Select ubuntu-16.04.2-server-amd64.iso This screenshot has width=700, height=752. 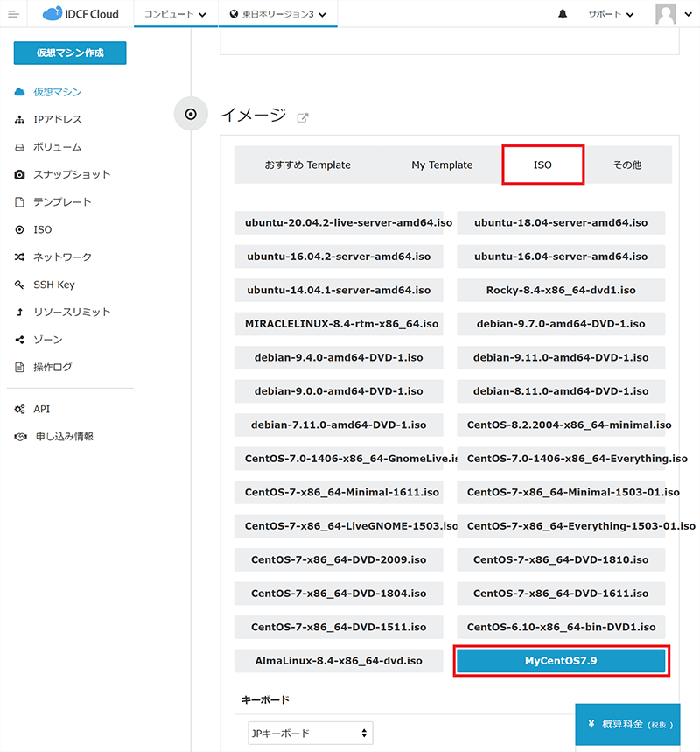[339, 257]
